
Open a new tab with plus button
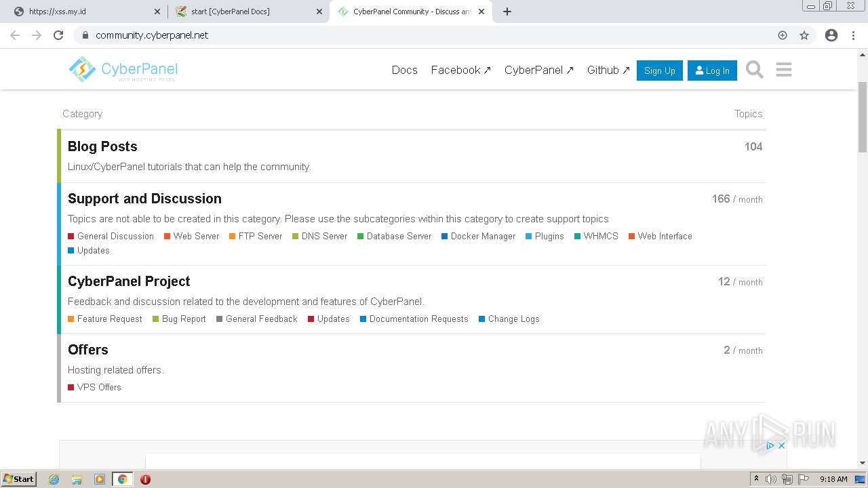click(x=507, y=12)
